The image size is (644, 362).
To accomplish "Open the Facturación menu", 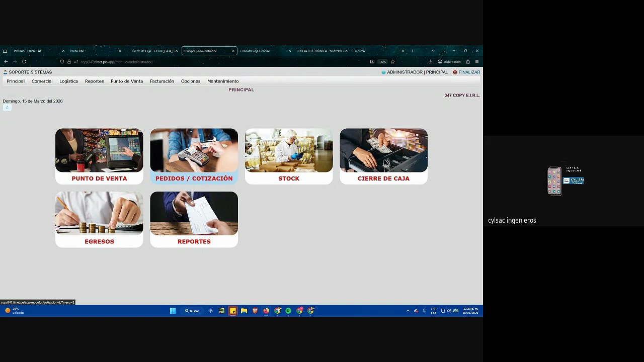I will pyautogui.click(x=162, y=81).
